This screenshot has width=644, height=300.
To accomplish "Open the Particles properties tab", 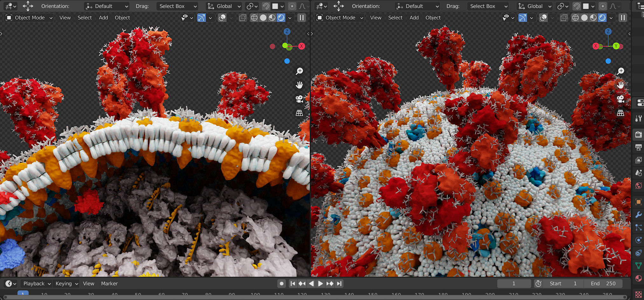I will tap(638, 227).
